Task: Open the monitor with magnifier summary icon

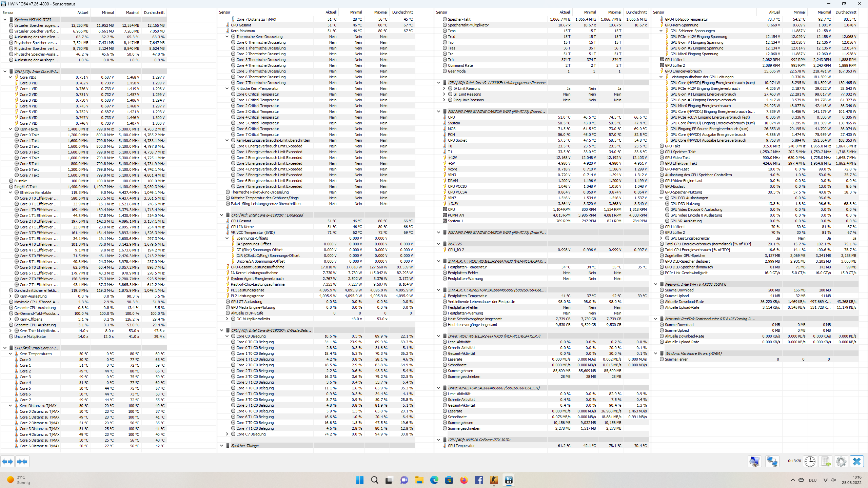Action: 754,462
